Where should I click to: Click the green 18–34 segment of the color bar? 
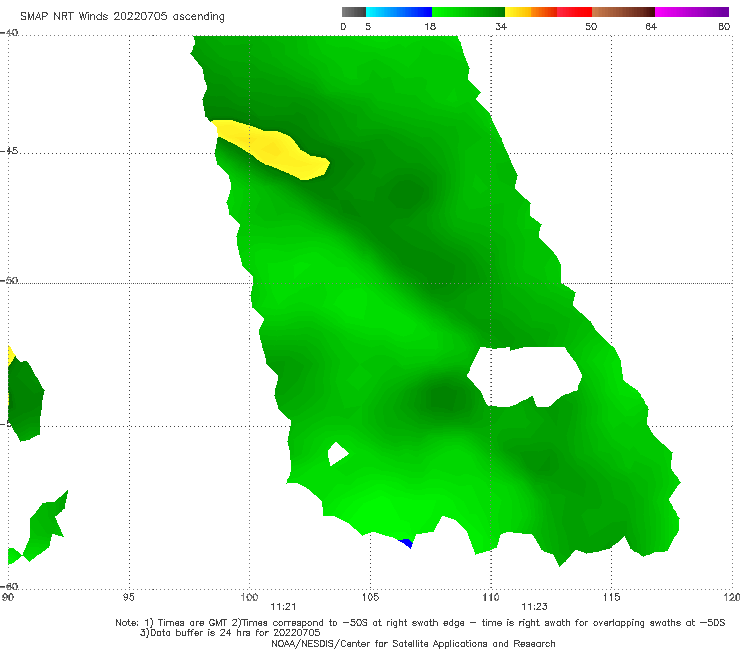[468, 12]
